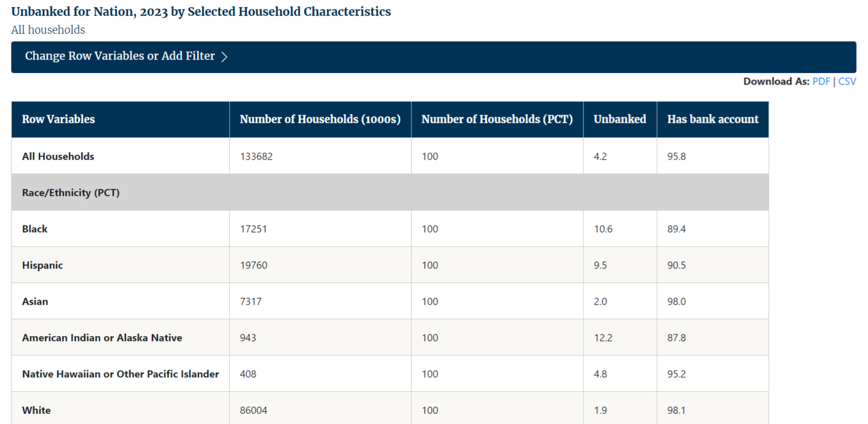Click Has bank account column header
This screenshot has width=868, height=424.
coord(712,119)
